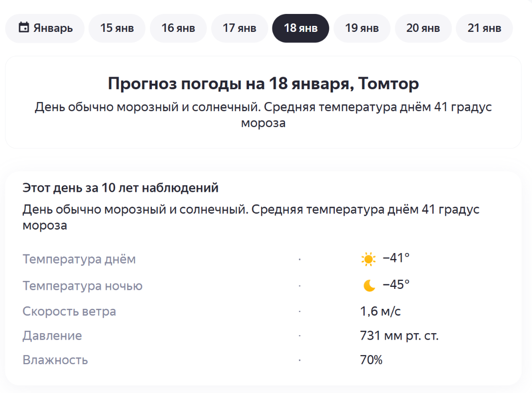This screenshot has width=532, height=393.
Task: Switch to the 17 янв date
Action: click(239, 28)
